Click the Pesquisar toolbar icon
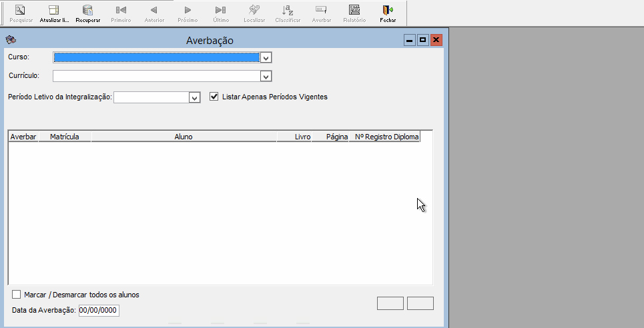Screen dimensions: 644x328 tap(21, 11)
